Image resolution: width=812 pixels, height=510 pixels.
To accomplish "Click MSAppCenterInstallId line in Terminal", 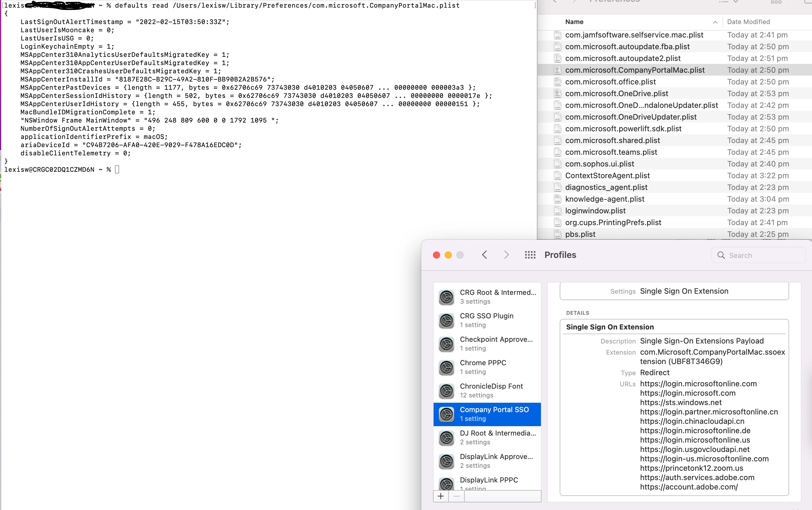I will (x=147, y=79).
